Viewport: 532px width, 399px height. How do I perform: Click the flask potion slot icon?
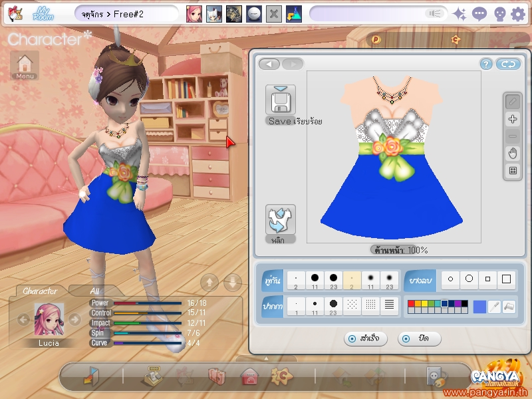[294, 14]
